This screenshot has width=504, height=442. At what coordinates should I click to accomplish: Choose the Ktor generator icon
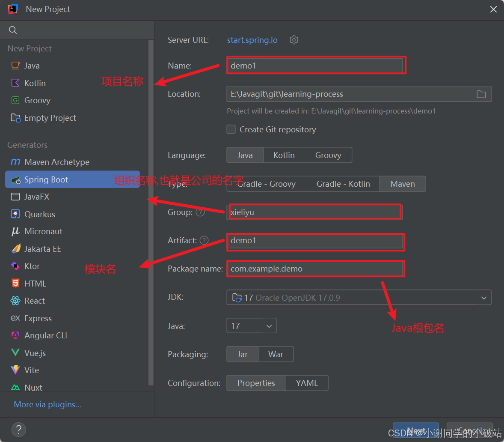pyautogui.click(x=15, y=266)
